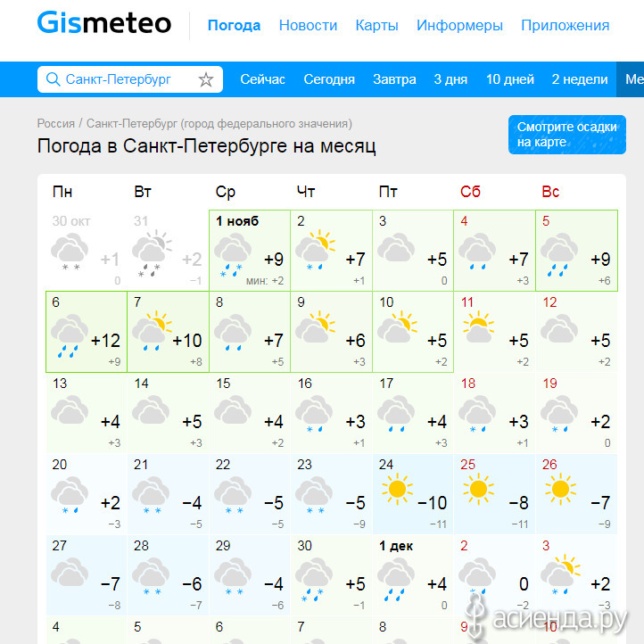Open the Карты menu item
Viewport: 644px width, 644px height.
pyautogui.click(x=376, y=26)
